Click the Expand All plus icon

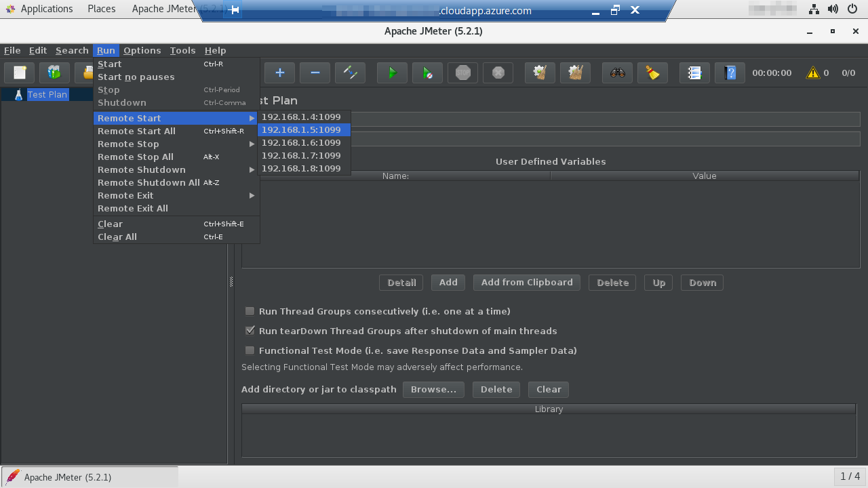pyautogui.click(x=279, y=73)
